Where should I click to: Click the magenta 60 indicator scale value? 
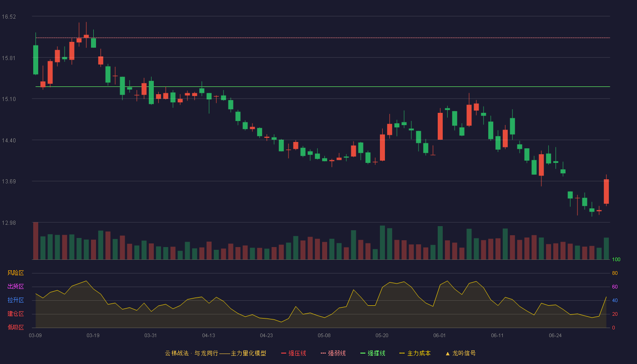point(615,287)
